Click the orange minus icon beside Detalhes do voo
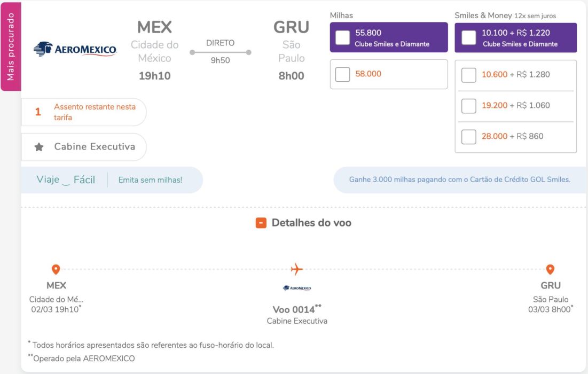The image size is (588, 374). pos(261,223)
